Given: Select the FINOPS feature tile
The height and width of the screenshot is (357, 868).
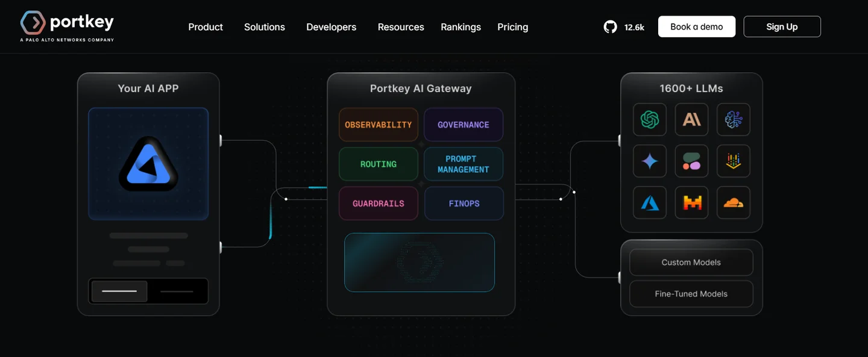Looking at the screenshot, I should (x=464, y=203).
